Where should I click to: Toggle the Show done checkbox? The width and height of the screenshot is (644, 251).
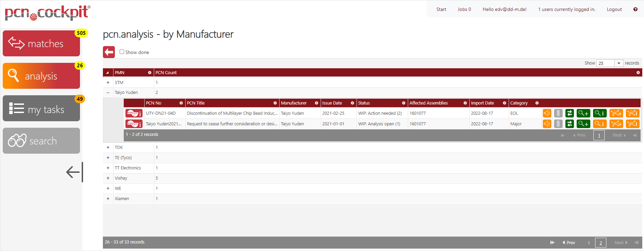tap(122, 52)
